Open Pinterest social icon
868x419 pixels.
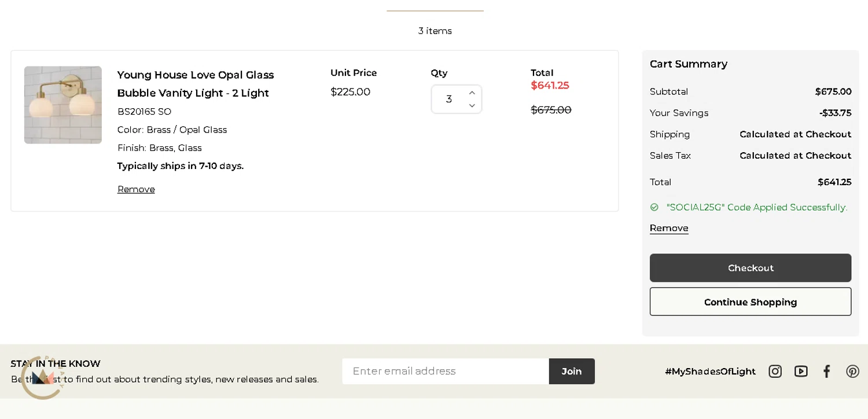[x=852, y=372]
